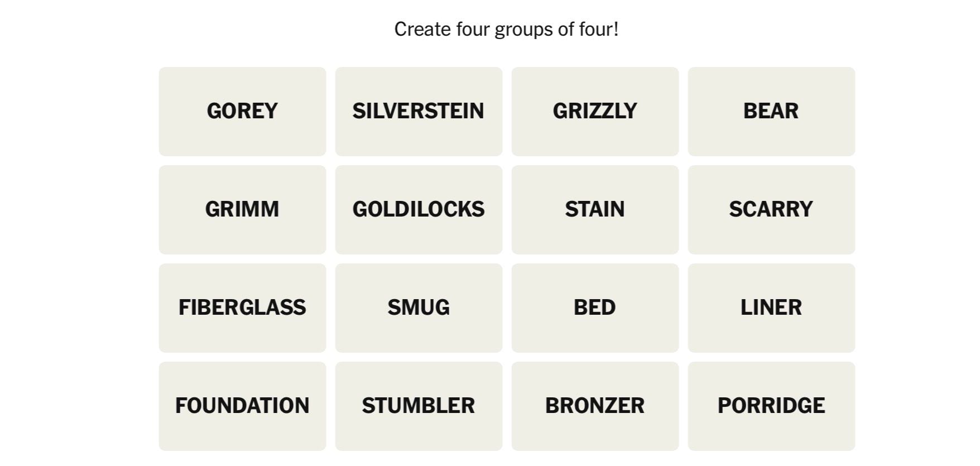Select the BEAR word tile
Image resolution: width=980 pixels, height=466 pixels.
click(x=771, y=111)
